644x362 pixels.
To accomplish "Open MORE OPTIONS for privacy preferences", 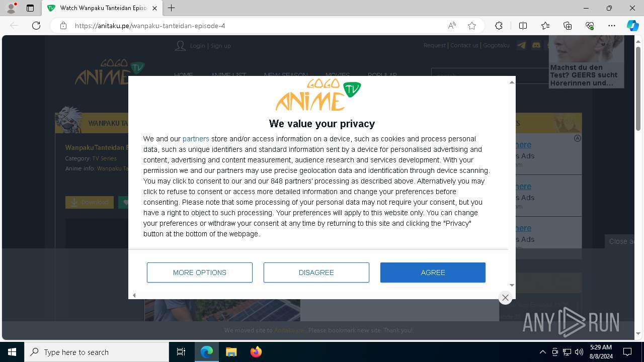I will pyautogui.click(x=200, y=273).
